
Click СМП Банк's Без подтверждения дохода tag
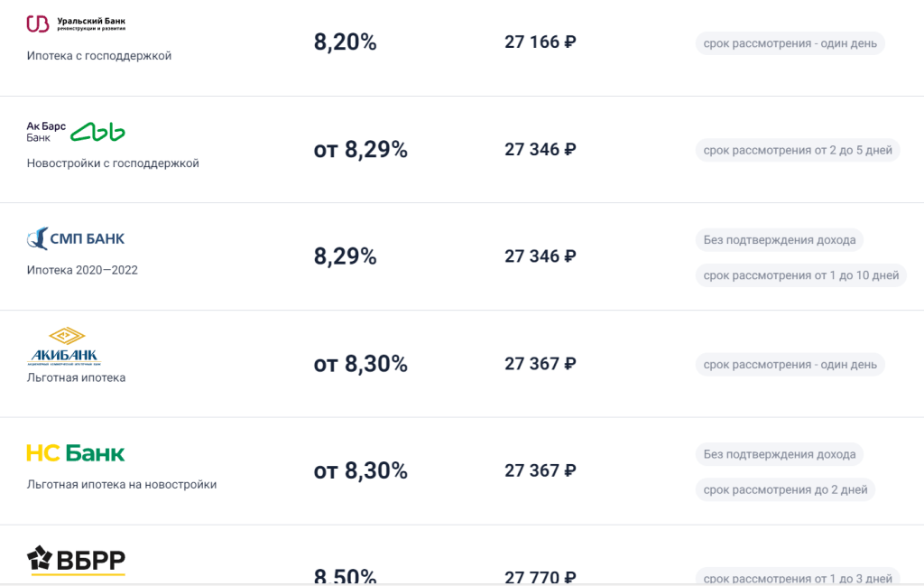[x=779, y=240]
